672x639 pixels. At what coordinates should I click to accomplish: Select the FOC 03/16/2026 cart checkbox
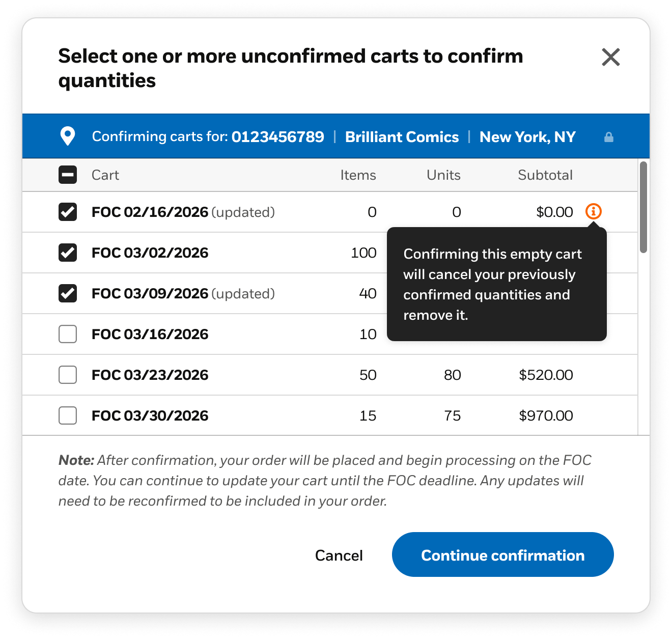pos(68,334)
